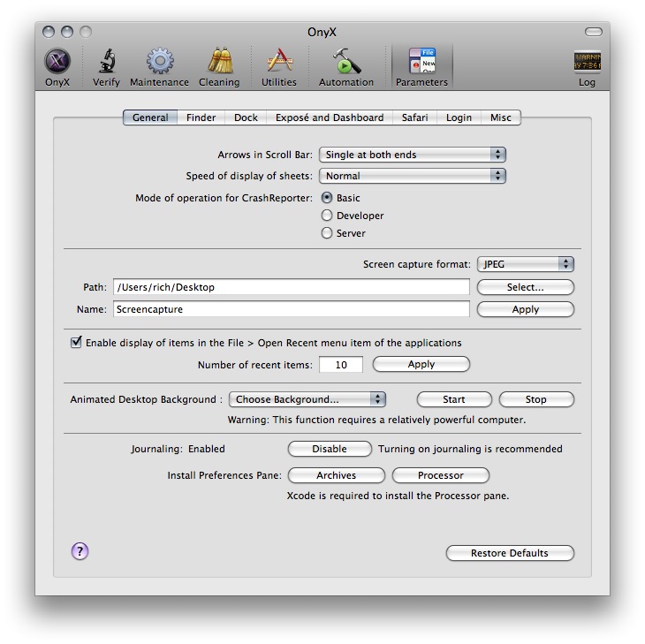Click Disable journaling button
The width and height of the screenshot is (645, 644).
click(x=330, y=449)
